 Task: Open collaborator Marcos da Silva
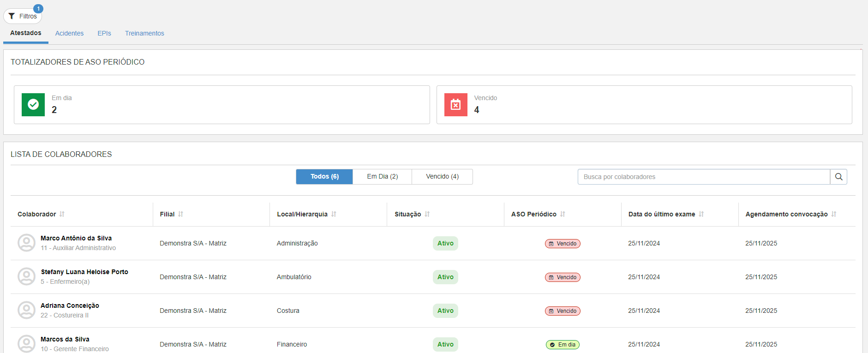click(65, 339)
